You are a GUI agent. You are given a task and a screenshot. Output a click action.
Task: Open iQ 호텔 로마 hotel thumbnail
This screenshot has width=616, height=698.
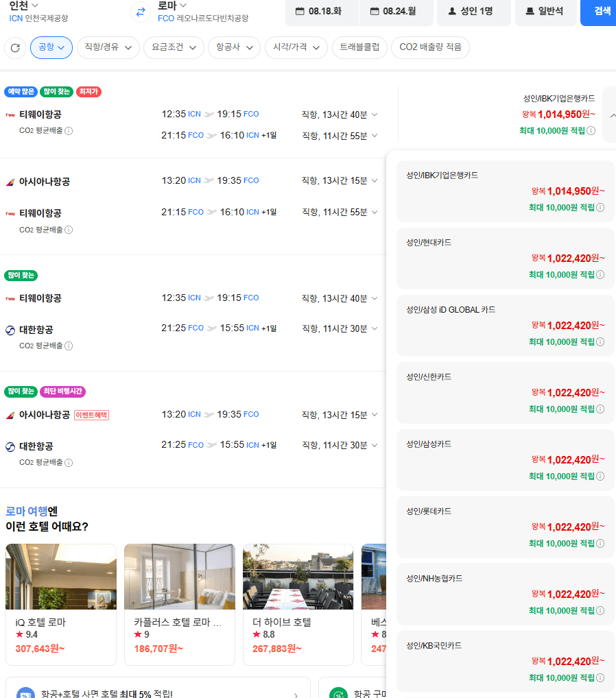(x=61, y=577)
